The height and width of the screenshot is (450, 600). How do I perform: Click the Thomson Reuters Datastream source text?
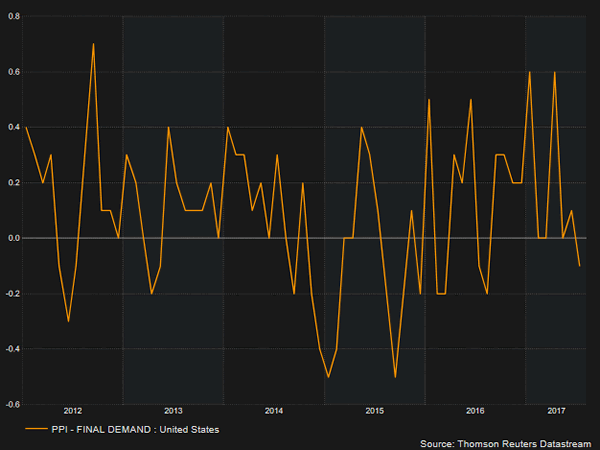click(x=505, y=442)
